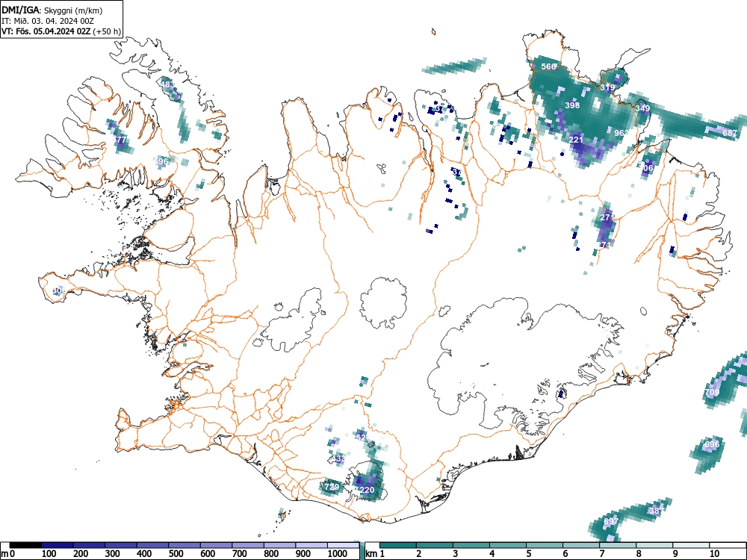
Task: Click the '100' value on the meter legend
Action: pyautogui.click(x=49, y=553)
